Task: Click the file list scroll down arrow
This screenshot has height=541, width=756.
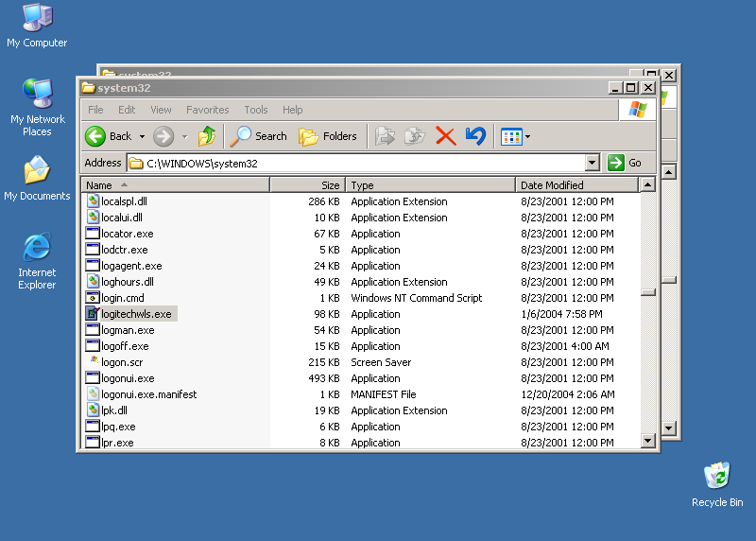Action: [647, 440]
